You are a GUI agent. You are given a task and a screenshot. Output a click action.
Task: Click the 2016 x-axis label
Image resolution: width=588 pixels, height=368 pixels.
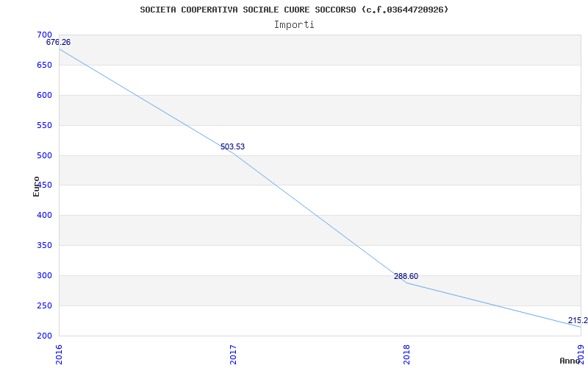[x=59, y=355]
